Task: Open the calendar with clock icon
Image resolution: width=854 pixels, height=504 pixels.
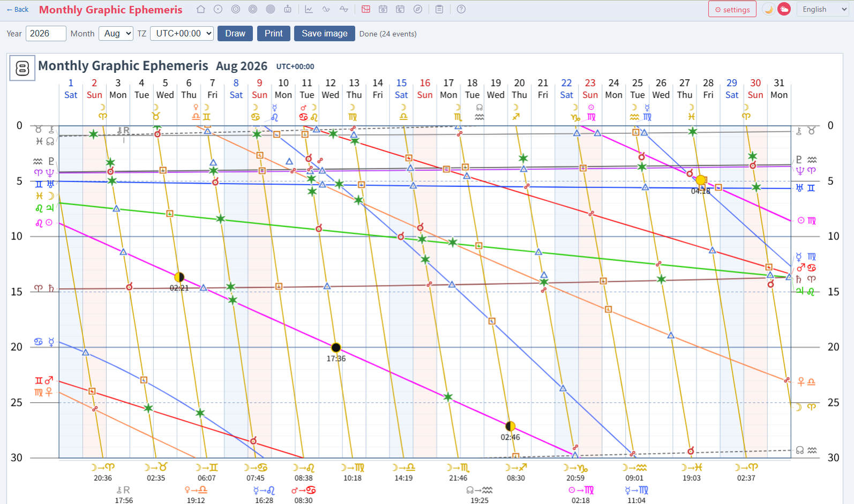Action: pyautogui.click(x=383, y=9)
